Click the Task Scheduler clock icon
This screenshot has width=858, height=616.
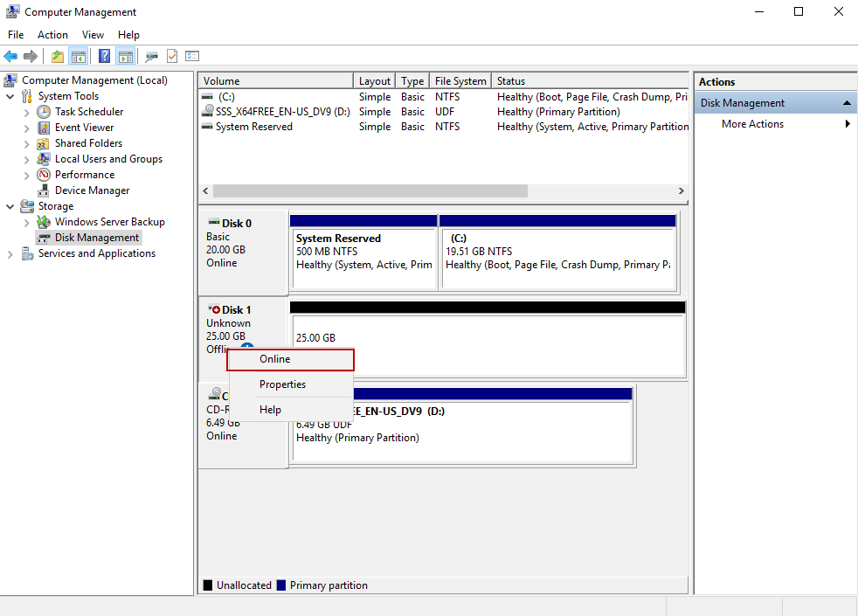coord(44,112)
